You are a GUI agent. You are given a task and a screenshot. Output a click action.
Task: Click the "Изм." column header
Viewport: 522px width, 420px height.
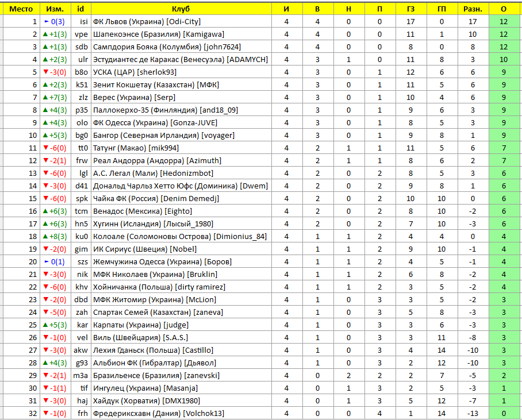tap(55, 9)
